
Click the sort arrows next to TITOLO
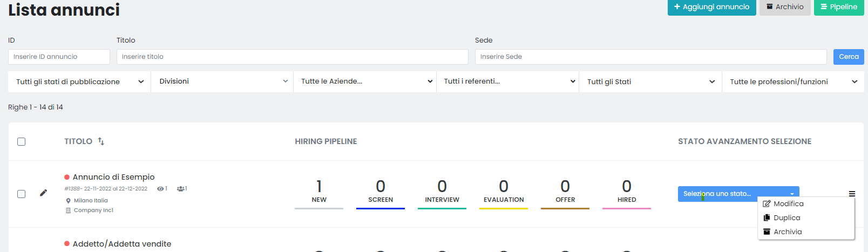pyautogui.click(x=101, y=141)
